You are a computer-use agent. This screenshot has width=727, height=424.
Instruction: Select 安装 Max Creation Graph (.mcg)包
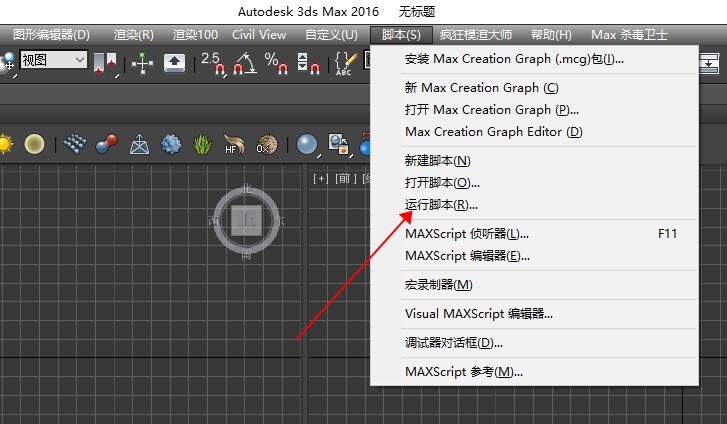pos(534,59)
